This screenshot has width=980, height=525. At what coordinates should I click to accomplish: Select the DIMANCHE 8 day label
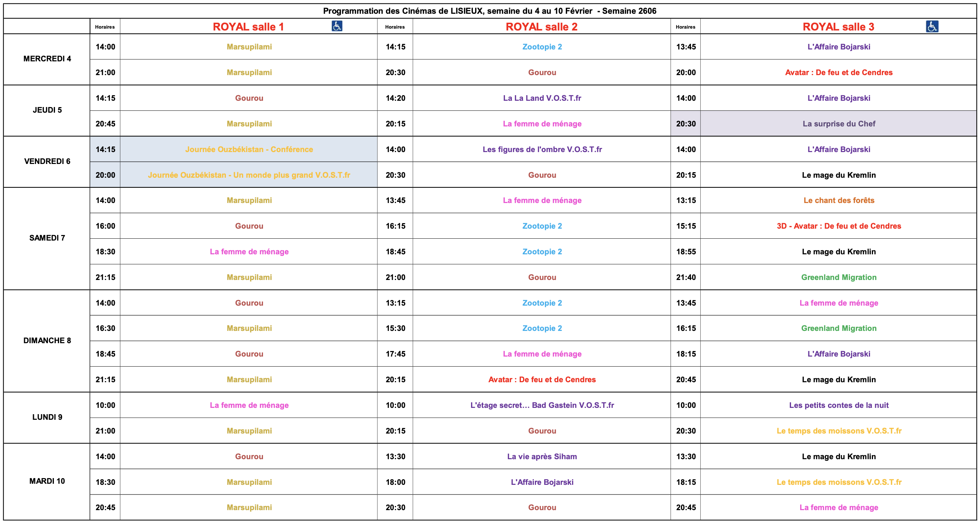47,340
